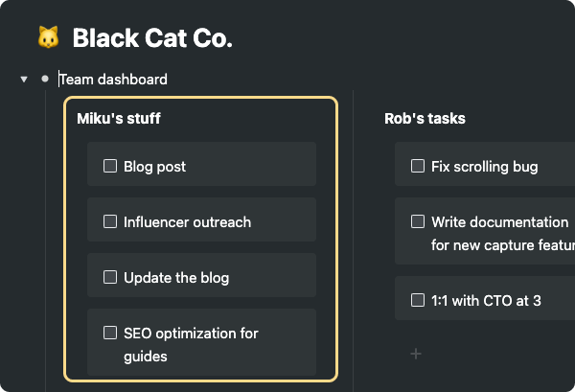The width and height of the screenshot is (575, 392).
Task: Toggle the Fix scrolling bug checkbox
Action: click(x=418, y=167)
